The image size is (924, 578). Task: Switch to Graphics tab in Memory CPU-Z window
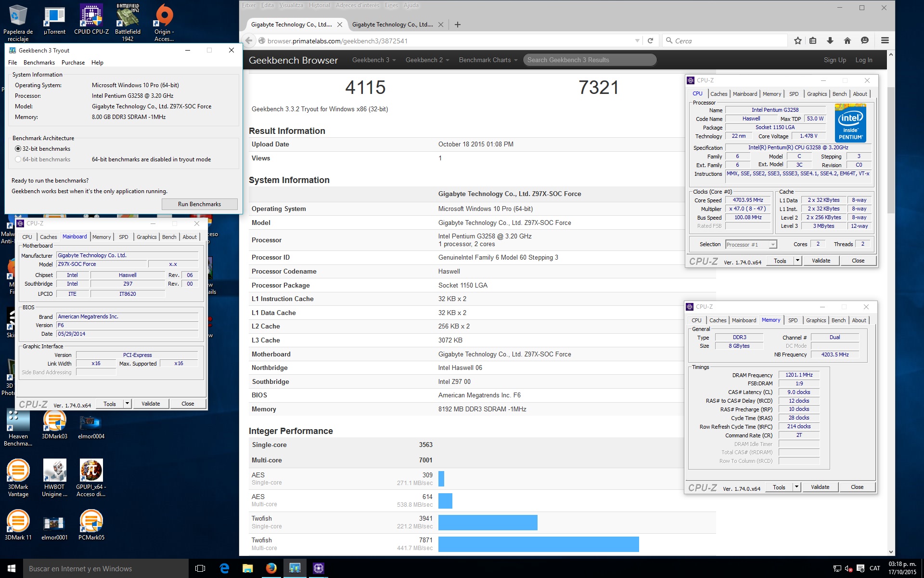pyautogui.click(x=816, y=320)
